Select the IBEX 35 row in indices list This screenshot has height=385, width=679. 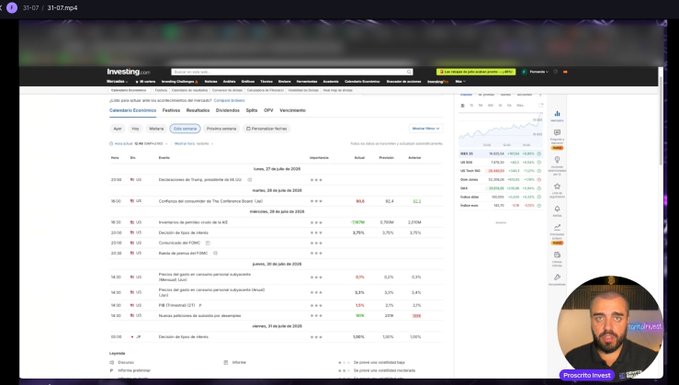point(501,154)
